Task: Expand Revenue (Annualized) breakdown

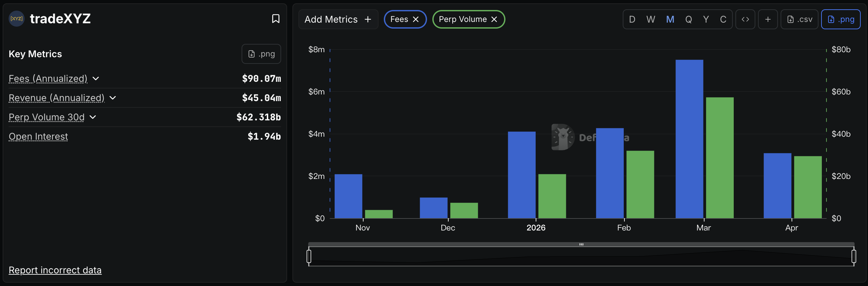Action: pos(113,98)
